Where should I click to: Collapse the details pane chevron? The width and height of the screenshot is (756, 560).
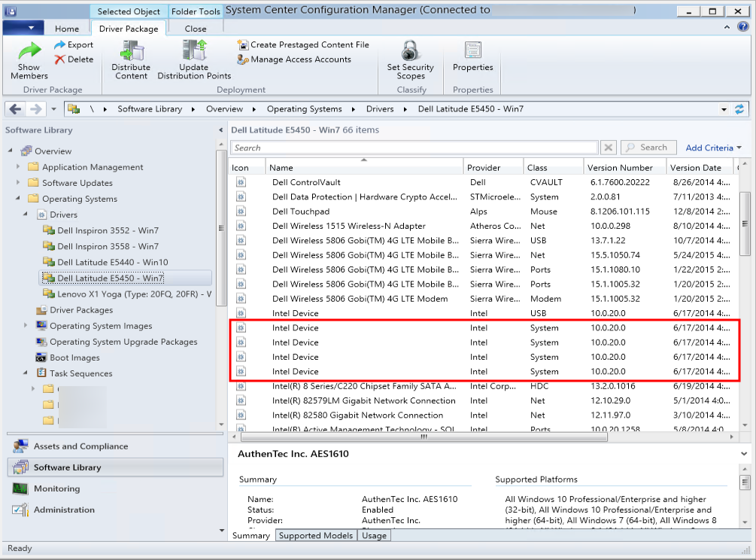(743, 454)
